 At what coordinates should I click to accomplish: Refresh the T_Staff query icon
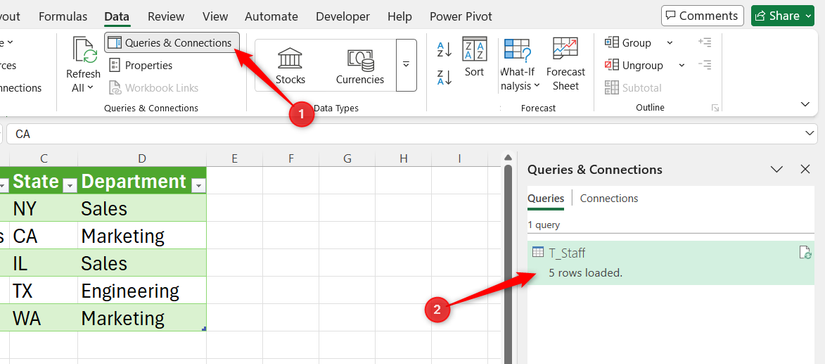click(804, 252)
